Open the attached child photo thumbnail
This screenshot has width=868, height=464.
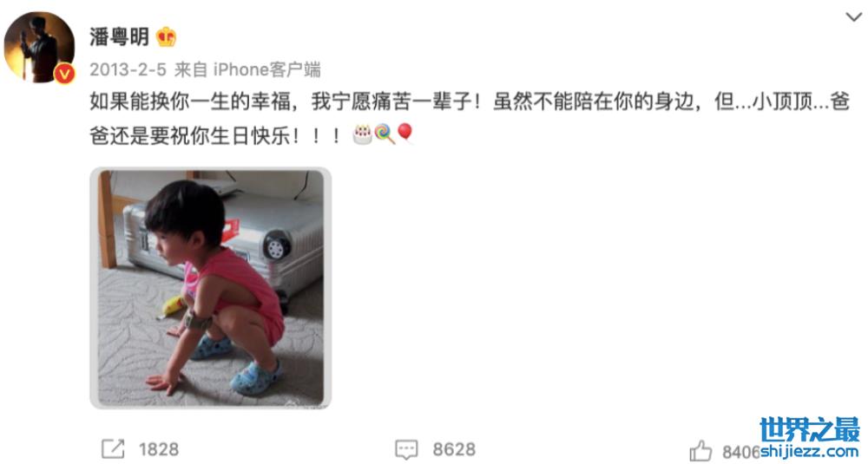click(211, 288)
